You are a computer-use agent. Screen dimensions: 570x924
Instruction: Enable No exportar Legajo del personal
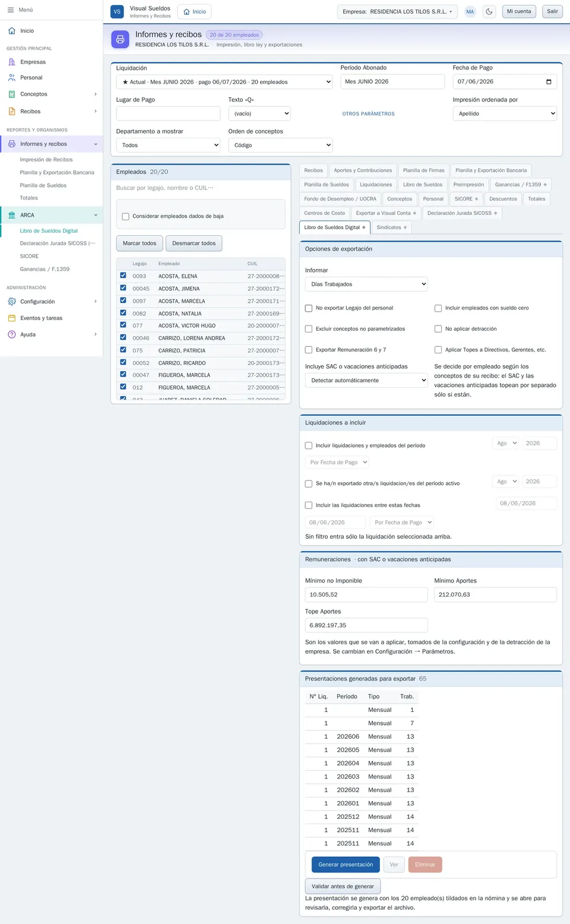coord(309,308)
